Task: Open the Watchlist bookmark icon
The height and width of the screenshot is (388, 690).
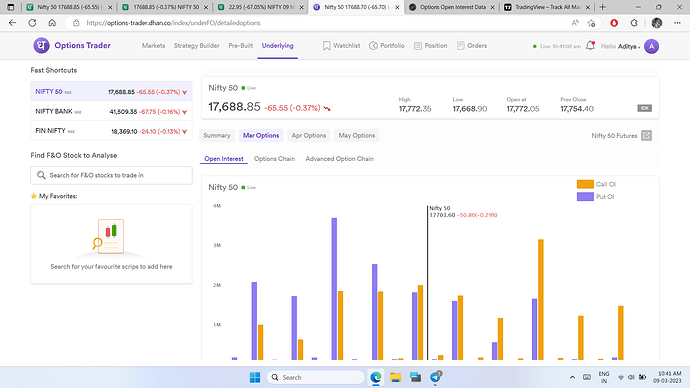Action: [327, 46]
